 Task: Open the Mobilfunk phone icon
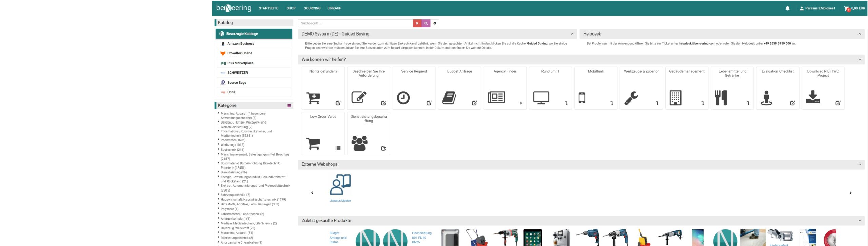582,98
